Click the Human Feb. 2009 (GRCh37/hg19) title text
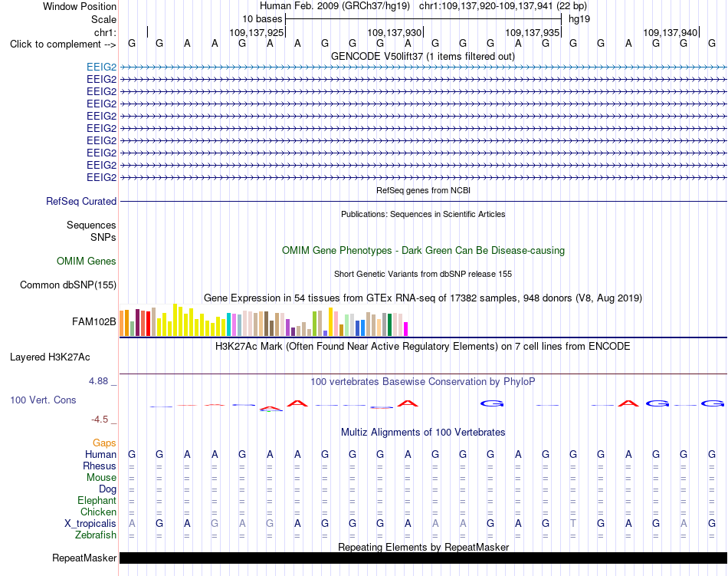 tap(335, 6)
